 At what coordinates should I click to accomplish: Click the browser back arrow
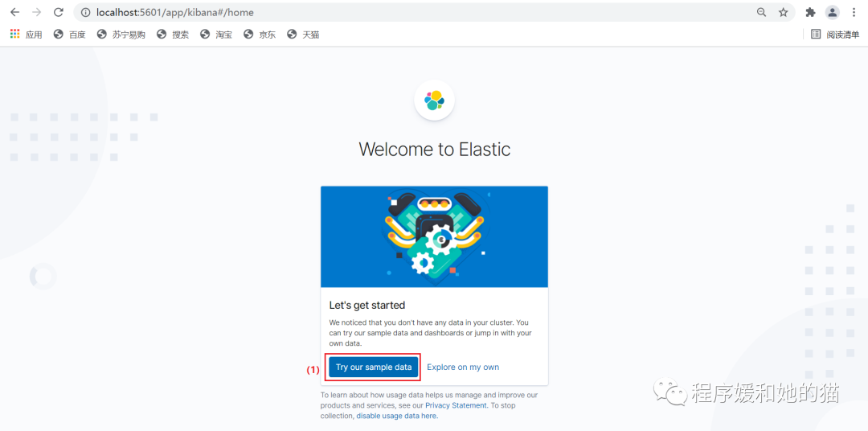point(15,12)
